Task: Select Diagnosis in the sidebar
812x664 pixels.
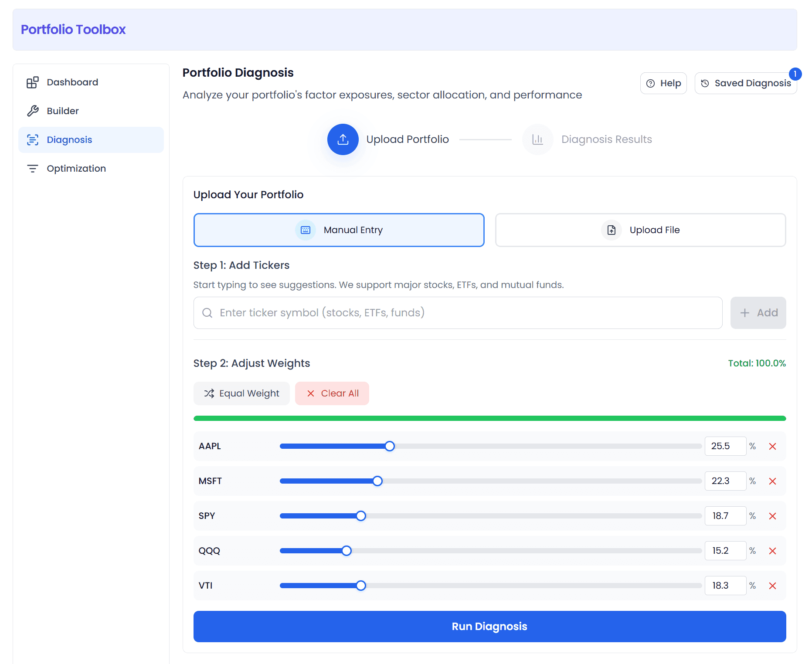Action: click(91, 140)
